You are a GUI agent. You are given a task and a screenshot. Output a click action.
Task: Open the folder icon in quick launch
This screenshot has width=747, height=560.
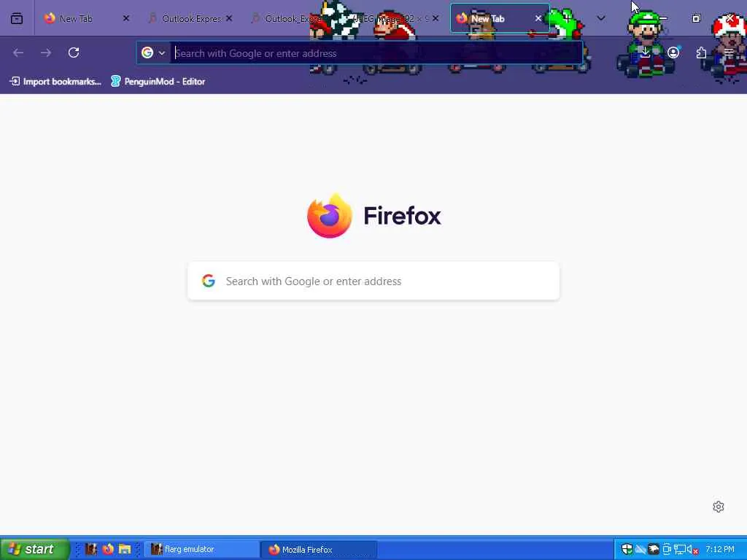pyautogui.click(x=125, y=549)
